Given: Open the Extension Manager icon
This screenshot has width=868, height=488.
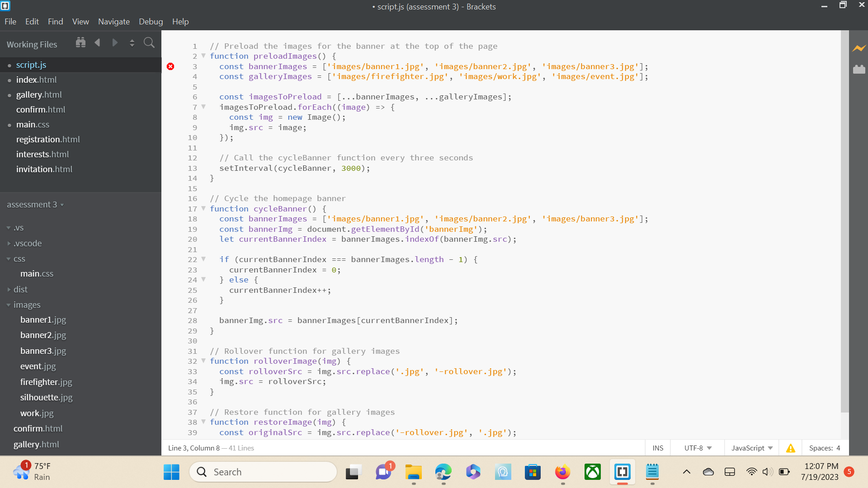Looking at the screenshot, I should tap(859, 69).
